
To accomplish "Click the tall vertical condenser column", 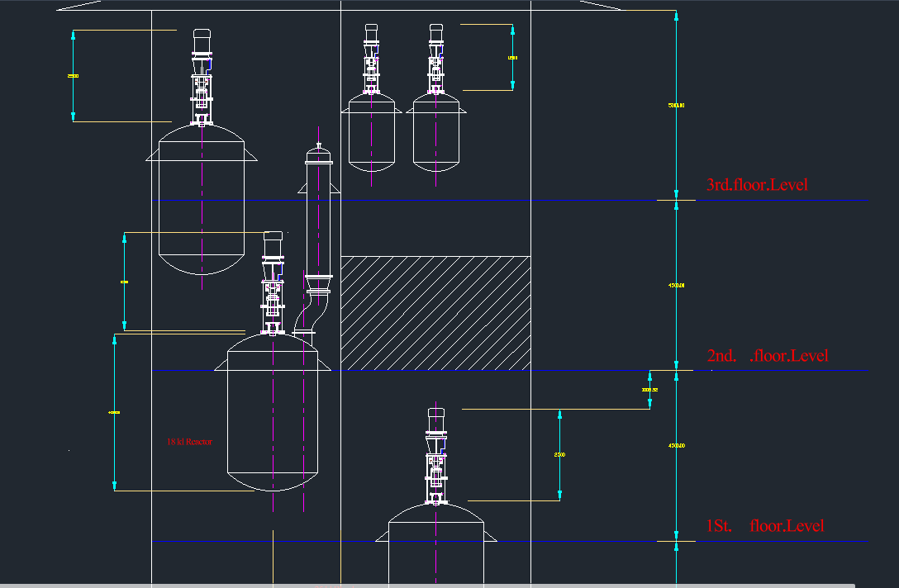I will tap(318, 223).
